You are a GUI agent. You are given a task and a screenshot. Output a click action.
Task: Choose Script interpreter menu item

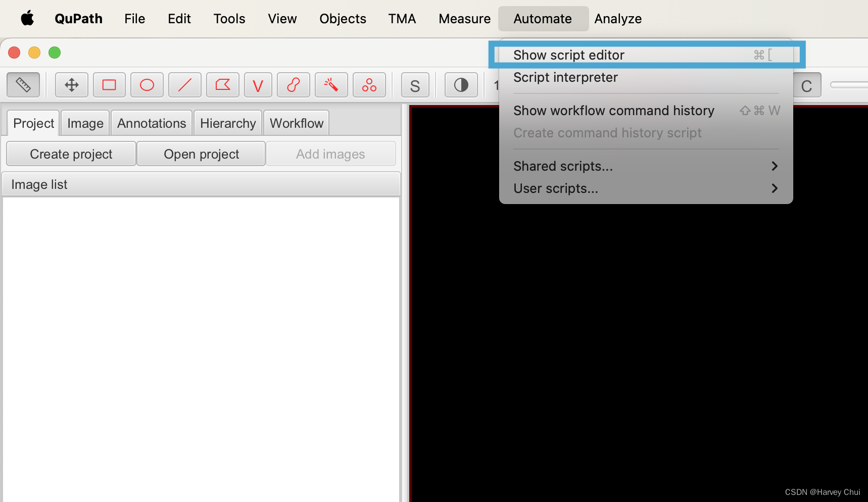click(646, 77)
